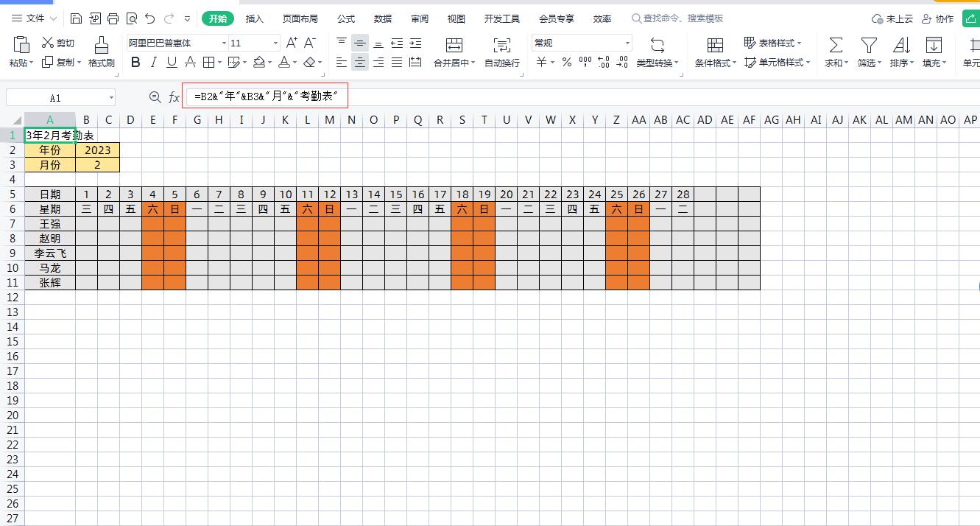Open the fill color dropdown arrow
The image size is (980, 526).
coord(269,63)
